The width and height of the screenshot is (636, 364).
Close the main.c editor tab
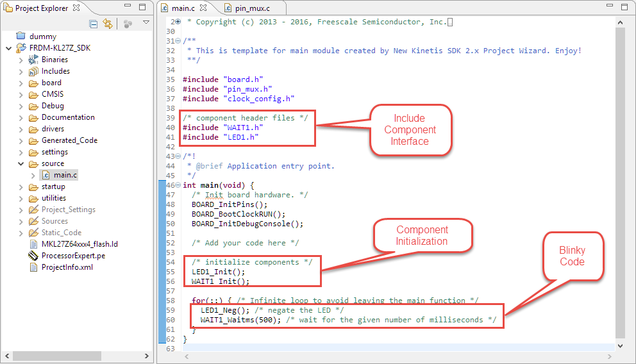204,8
